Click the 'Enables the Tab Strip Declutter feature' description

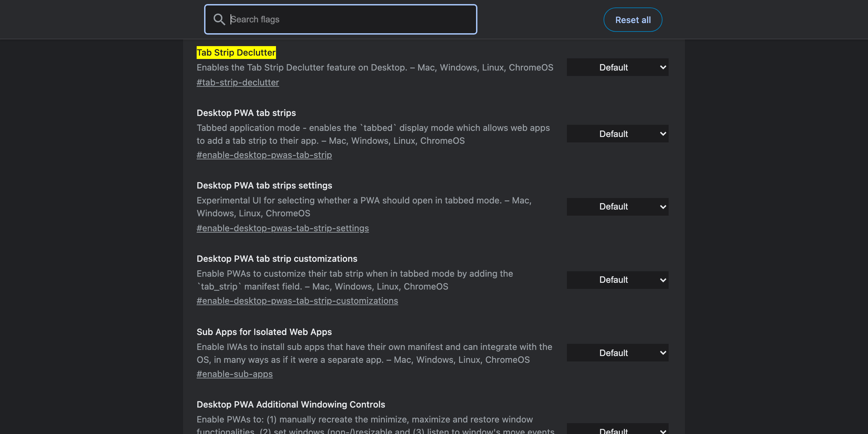coord(375,67)
